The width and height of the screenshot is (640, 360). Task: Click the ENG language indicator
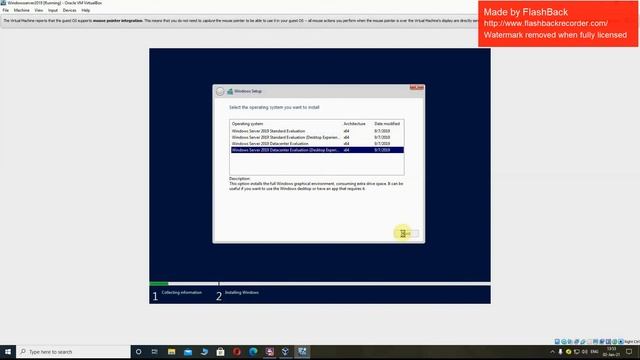tap(594, 352)
